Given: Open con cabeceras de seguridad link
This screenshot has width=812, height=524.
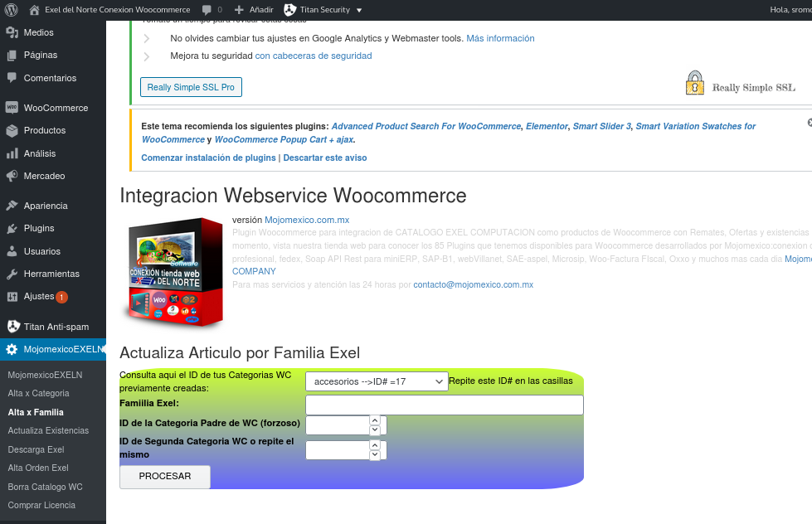Looking at the screenshot, I should (314, 56).
